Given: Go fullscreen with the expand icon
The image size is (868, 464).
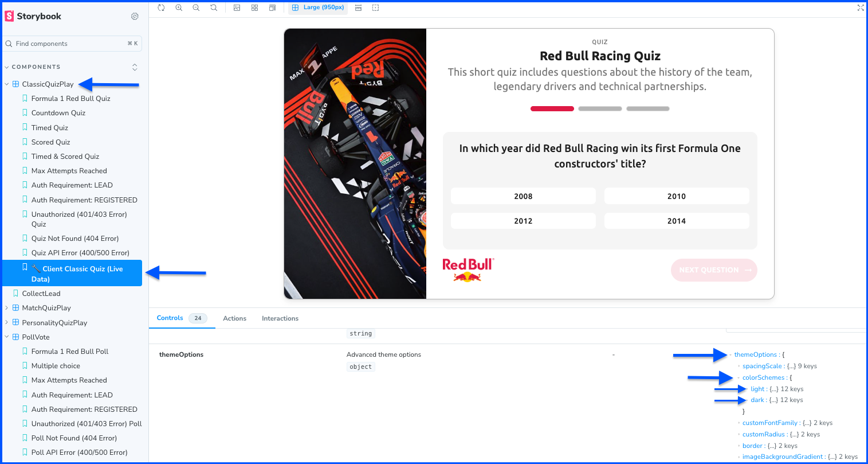Looking at the screenshot, I should pos(860,8).
